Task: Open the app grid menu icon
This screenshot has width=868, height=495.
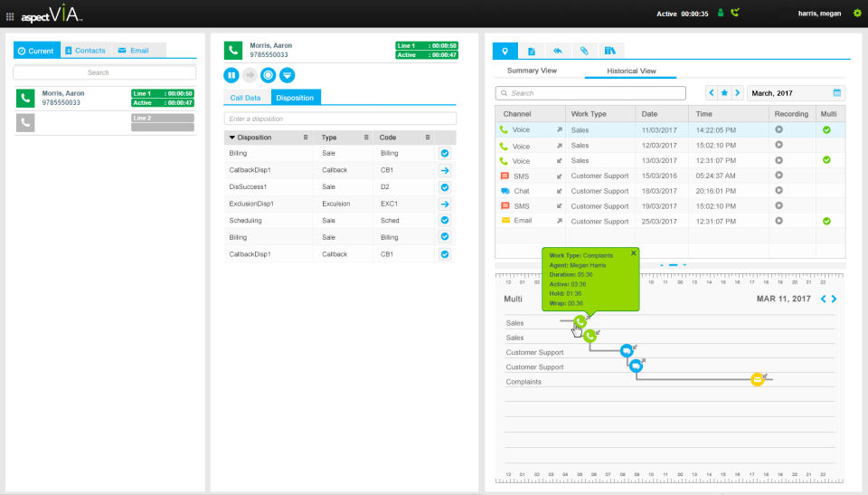Action: pos(9,16)
